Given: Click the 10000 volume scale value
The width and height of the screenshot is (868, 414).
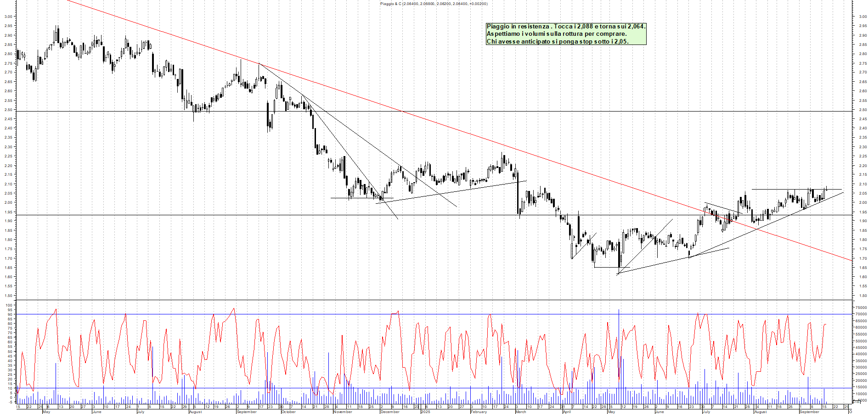Looking at the screenshot, I should click(x=861, y=394).
